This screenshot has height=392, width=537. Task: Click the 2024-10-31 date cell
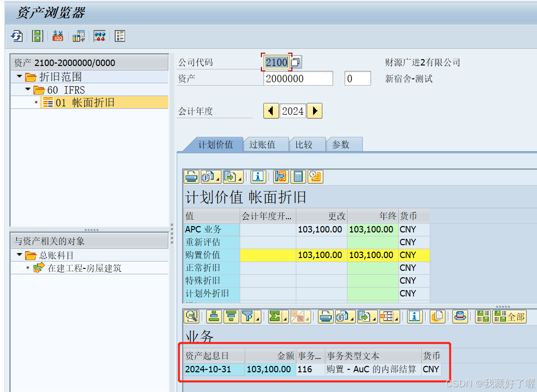tap(215, 369)
